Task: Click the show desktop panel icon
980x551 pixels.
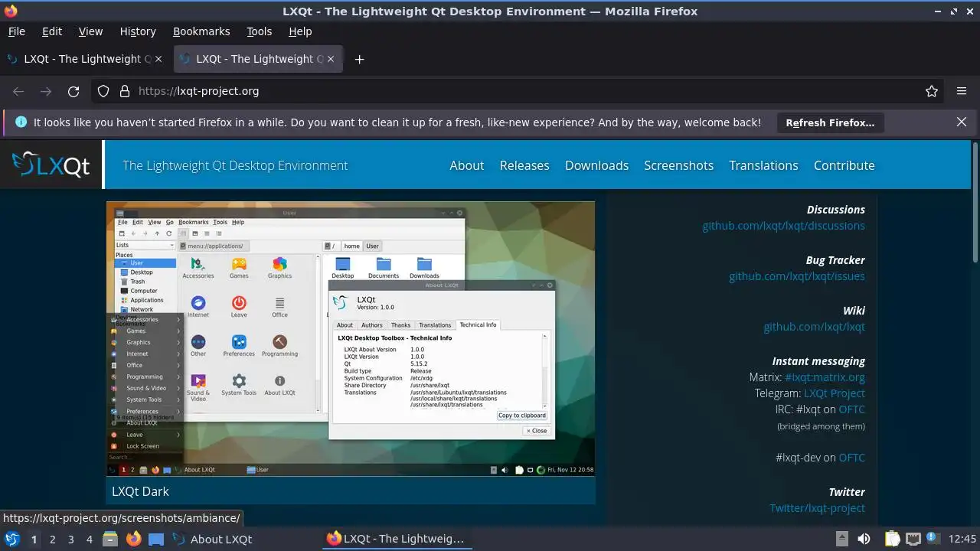Action: (x=156, y=539)
